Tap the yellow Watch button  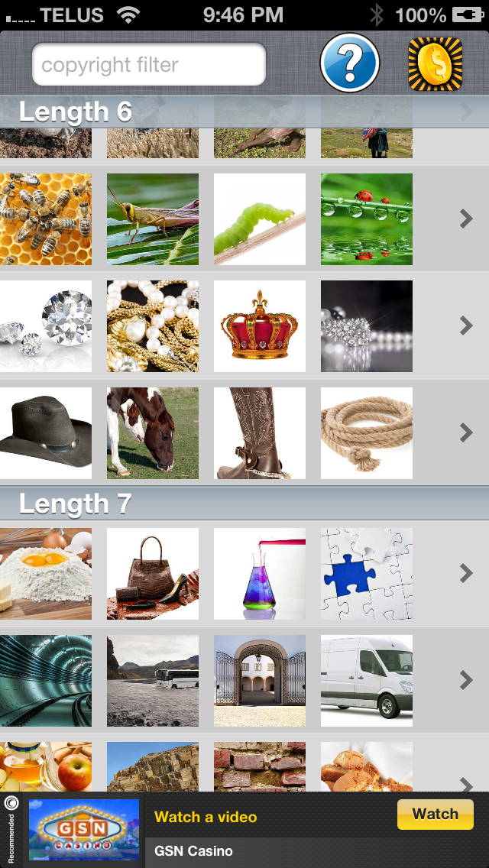pyautogui.click(x=436, y=815)
